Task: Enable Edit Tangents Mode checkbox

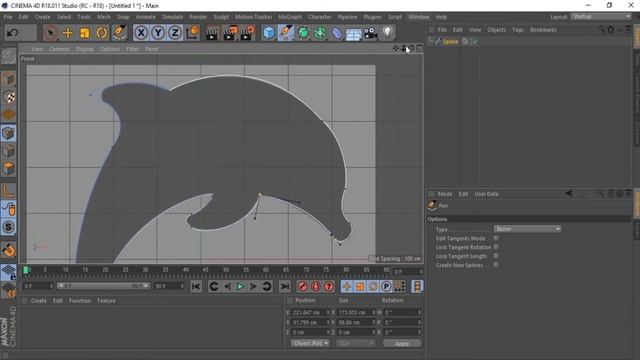Action: click(496, 238)
